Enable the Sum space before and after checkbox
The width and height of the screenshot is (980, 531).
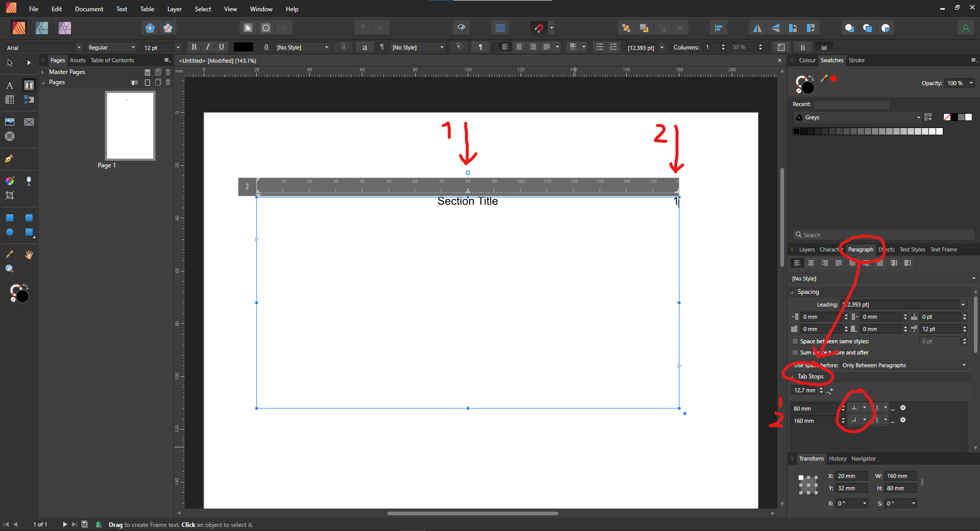point(795,352)
